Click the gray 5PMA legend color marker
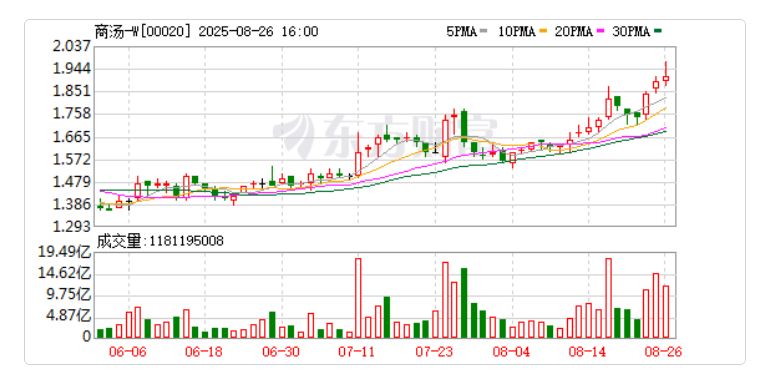Image resolution: width=763 pixels, height=390 pixels. pyautogui.click(x=484, y=32)
